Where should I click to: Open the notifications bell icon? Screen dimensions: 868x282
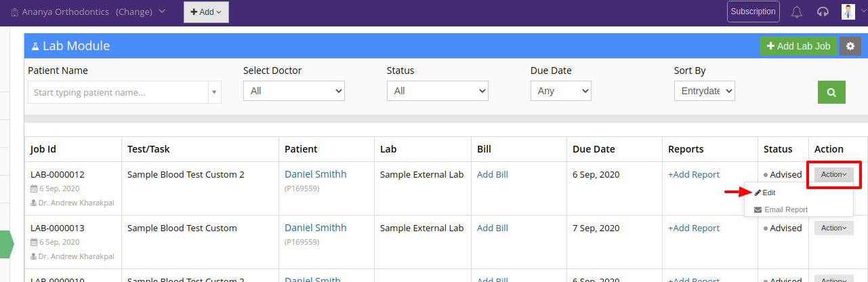pos(797,12)
